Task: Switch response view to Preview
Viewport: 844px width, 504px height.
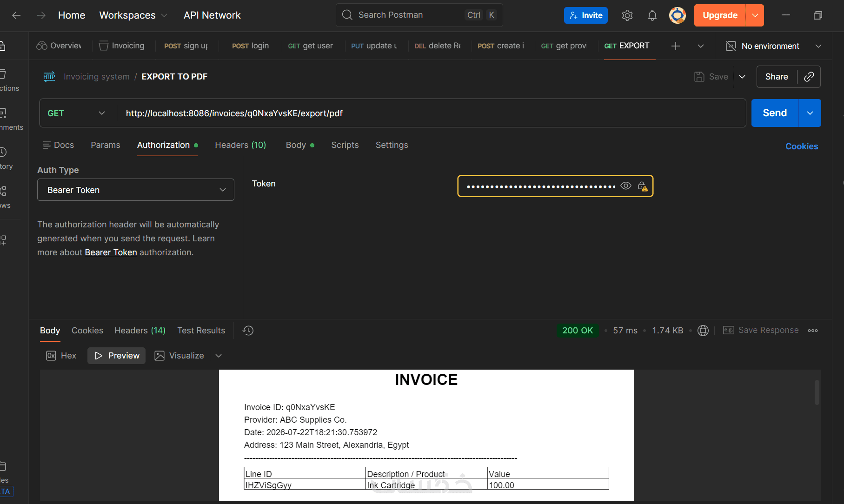Action: (x=117, y=356)
